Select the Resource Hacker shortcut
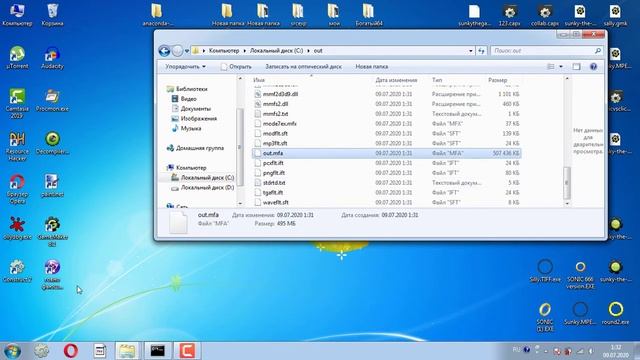The image size is (640, 360). [x=17, y=146]
